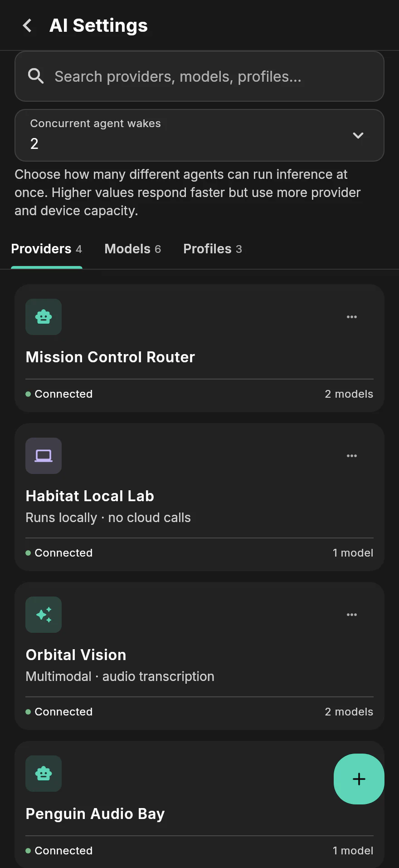Switch to the Profiles tab
The width and height of the screenshot is (399, 868).
213,249
